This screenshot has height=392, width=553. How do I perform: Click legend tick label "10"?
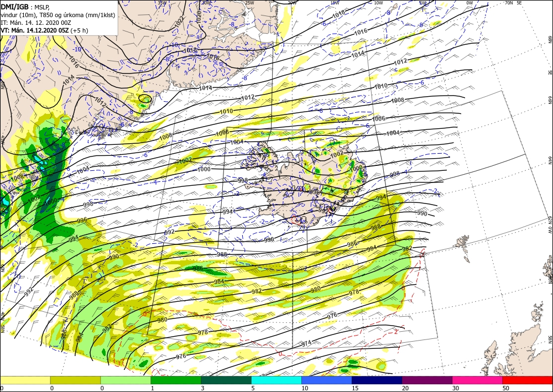(304, 388)
